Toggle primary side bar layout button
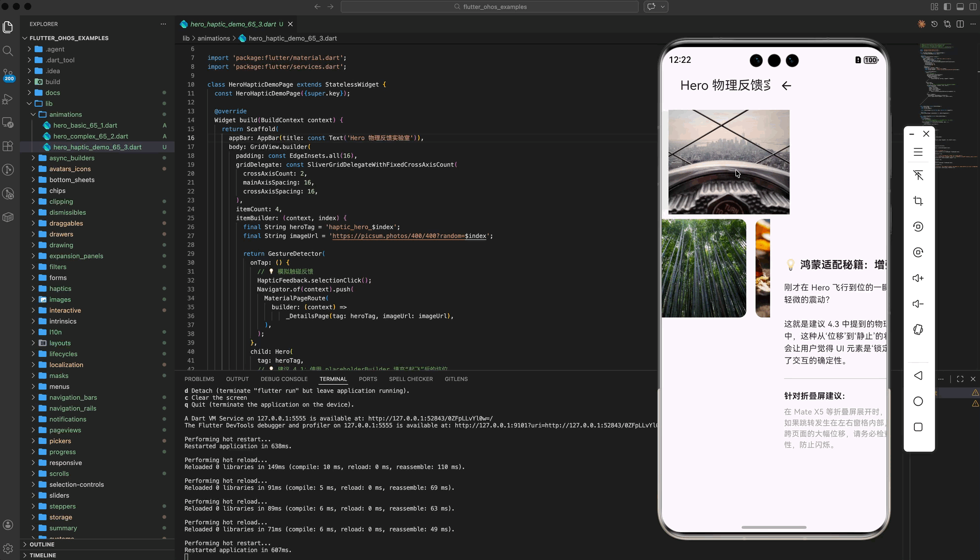The image size is (980, 560). (x=947, y=7)
